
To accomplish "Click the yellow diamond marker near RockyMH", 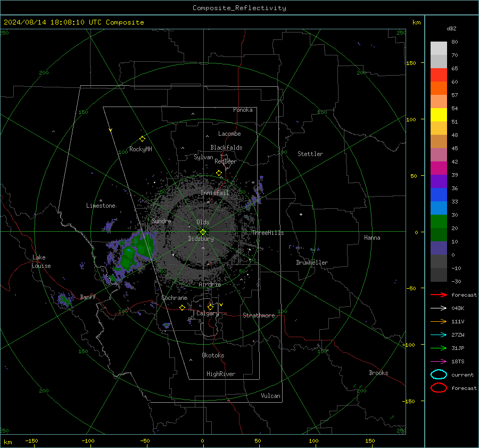I will tap(142, 139).
